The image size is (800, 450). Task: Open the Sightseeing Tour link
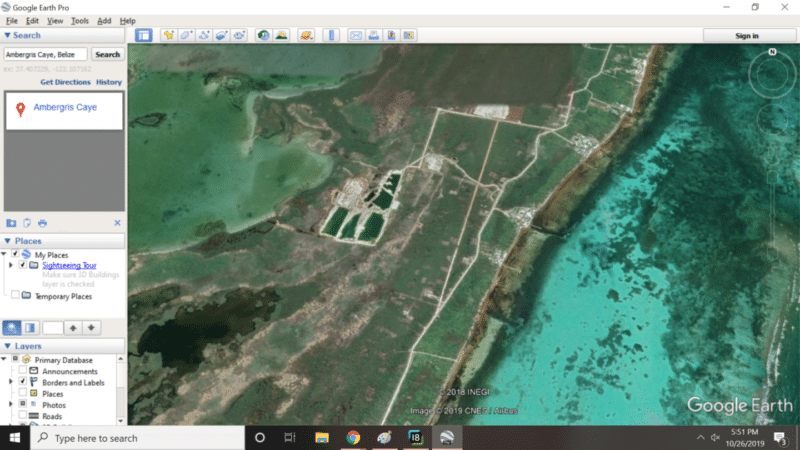click(69, 265)
